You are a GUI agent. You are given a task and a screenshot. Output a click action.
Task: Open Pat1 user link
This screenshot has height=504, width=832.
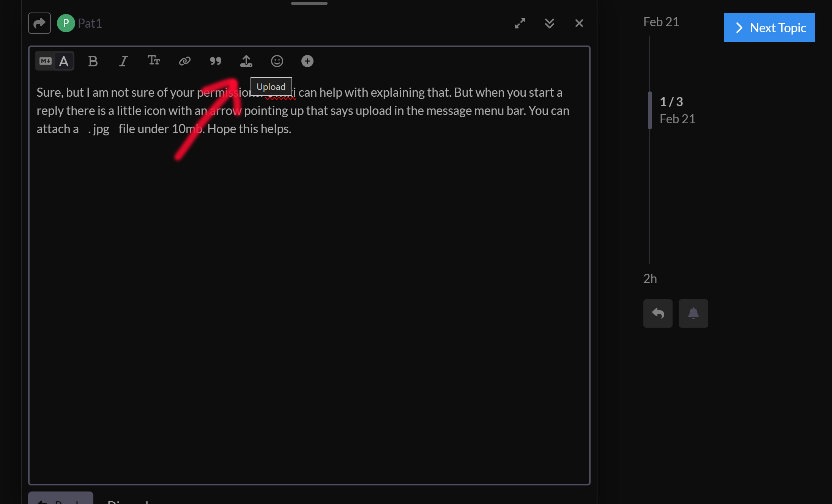(x=90, y=23)
